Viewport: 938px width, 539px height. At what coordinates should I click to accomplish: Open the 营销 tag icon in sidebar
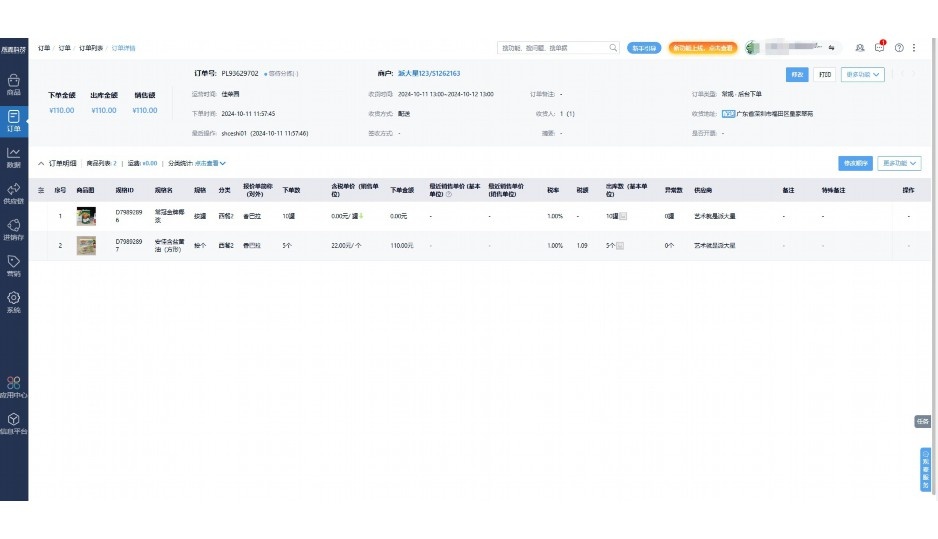point(14,265)
